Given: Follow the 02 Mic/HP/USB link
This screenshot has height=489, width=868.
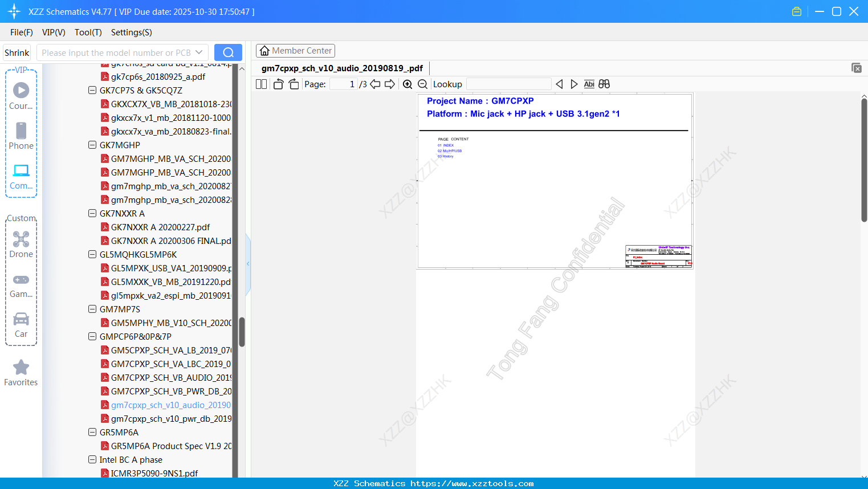Looking at the screenshot, I should 450,151.
